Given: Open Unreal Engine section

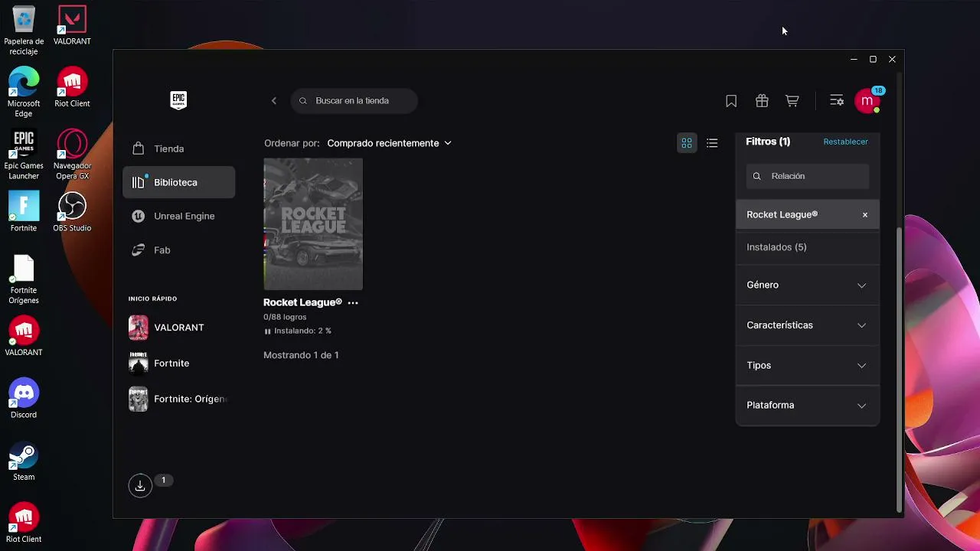Looking at the screenshot, I should (179, 216).
